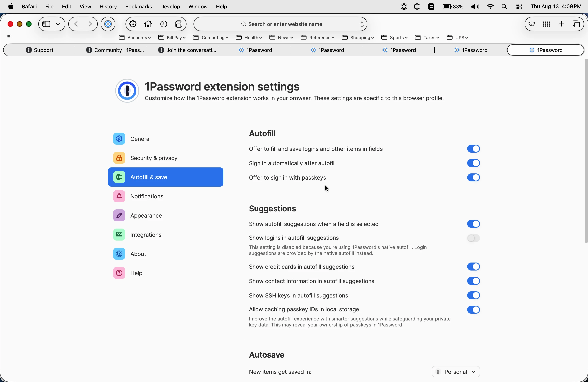Expand the Taxes bookmarks folder
The width and height of the screenshot is (588, 382).
pyautogui.click(x=427, y=38)
